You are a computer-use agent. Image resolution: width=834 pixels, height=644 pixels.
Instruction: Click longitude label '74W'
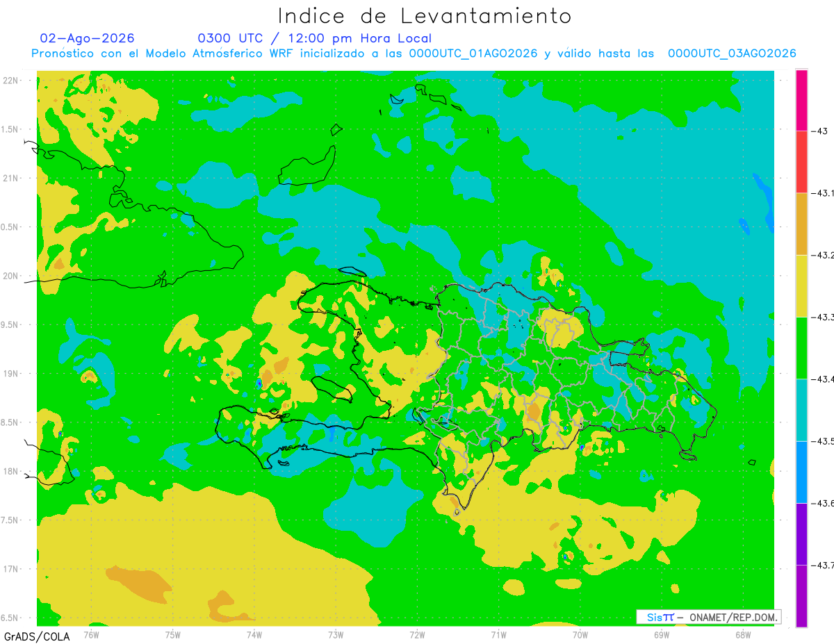(254, 634)
